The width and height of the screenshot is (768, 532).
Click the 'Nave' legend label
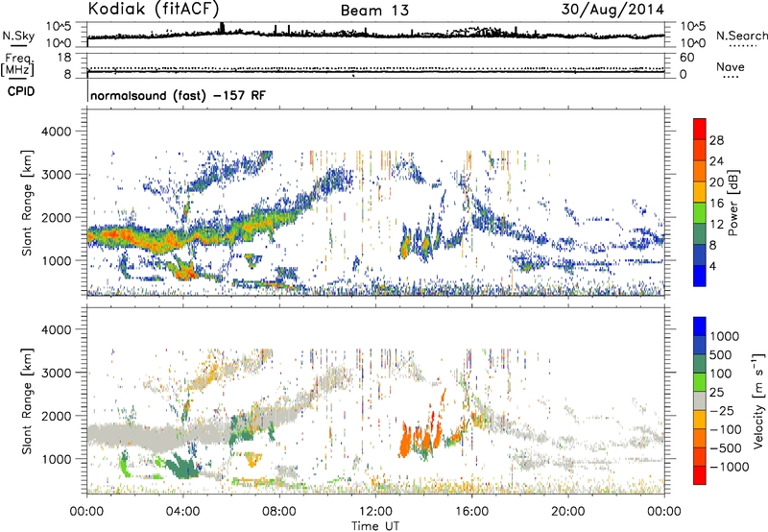click(731, 66)
